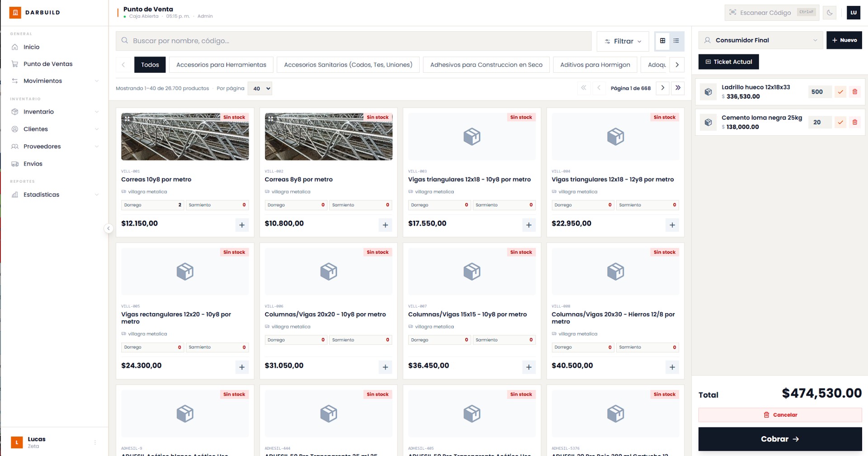Open the Consumidor Final customer dropdown

tap(761, 40)
